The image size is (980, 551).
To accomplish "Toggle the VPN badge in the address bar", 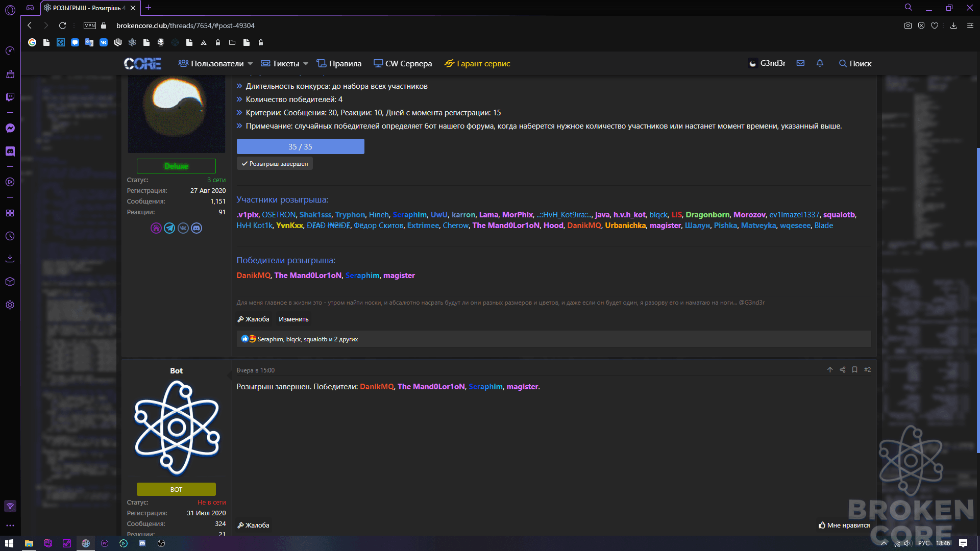I will coord(90,26).
